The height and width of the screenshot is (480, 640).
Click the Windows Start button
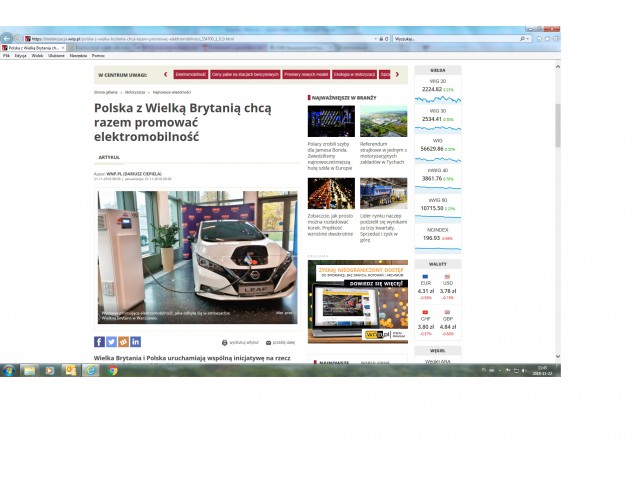point(9,370)
